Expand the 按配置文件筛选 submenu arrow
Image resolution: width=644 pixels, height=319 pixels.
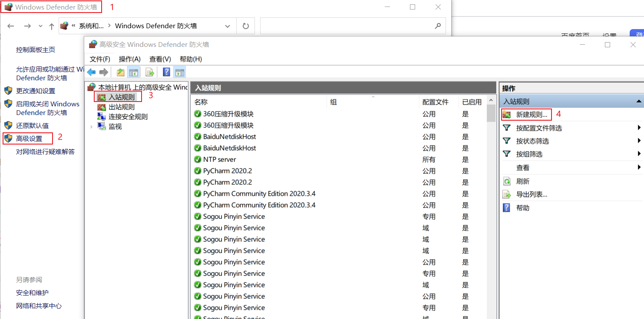click(639, 128)
